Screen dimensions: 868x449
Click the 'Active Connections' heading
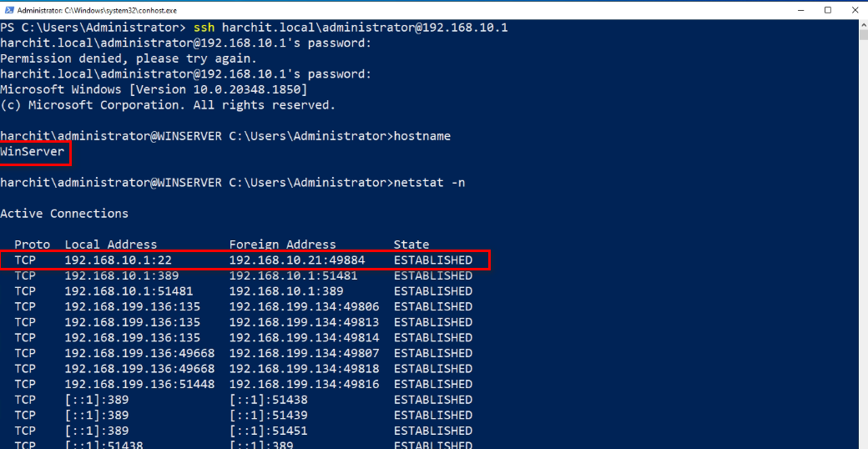tap(64, 214)
